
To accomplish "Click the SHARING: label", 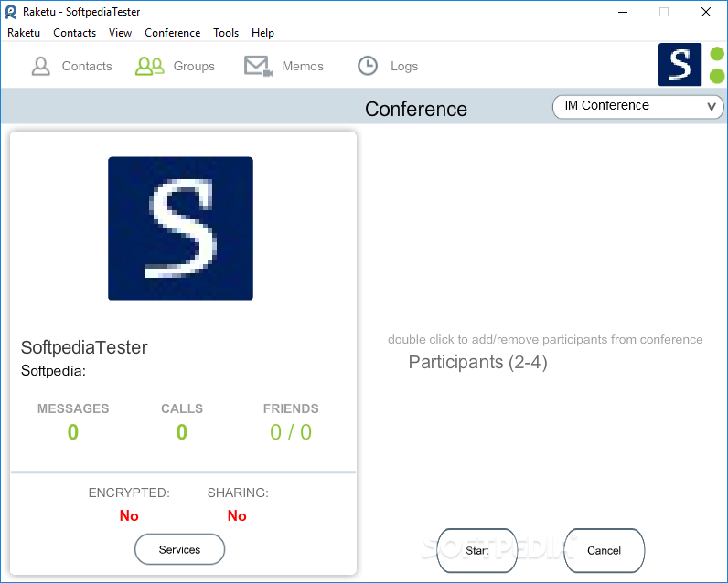I will click(238, 493).
